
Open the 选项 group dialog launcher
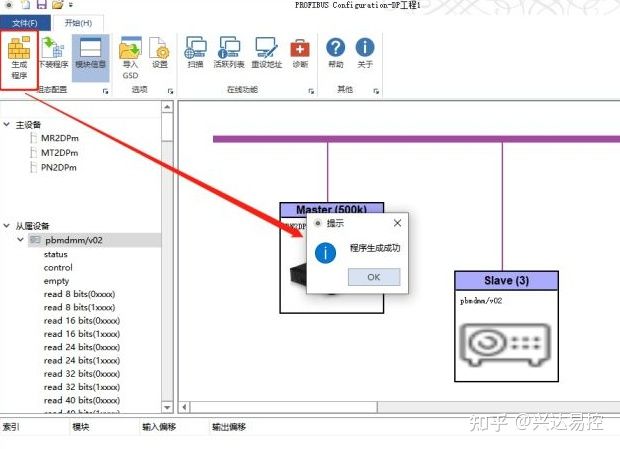170,91
